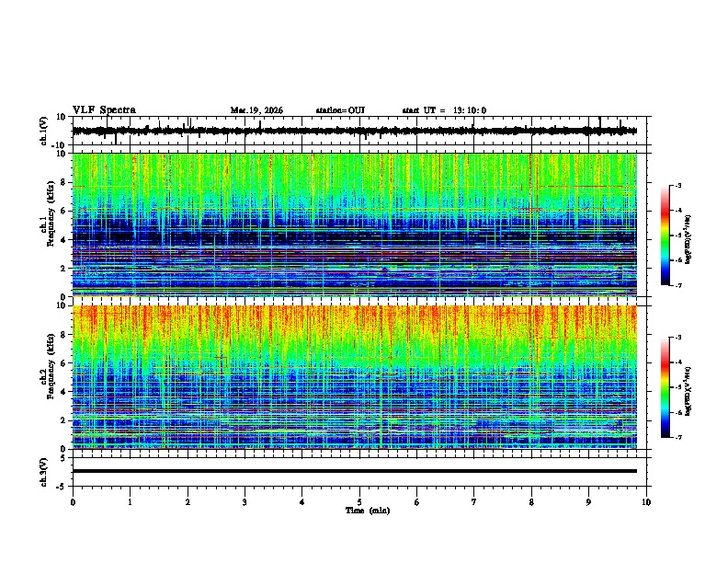The image size is (728, 563).
Task: Click the "-10" tick on ch.1(V) axis
Action: (60, 145)
